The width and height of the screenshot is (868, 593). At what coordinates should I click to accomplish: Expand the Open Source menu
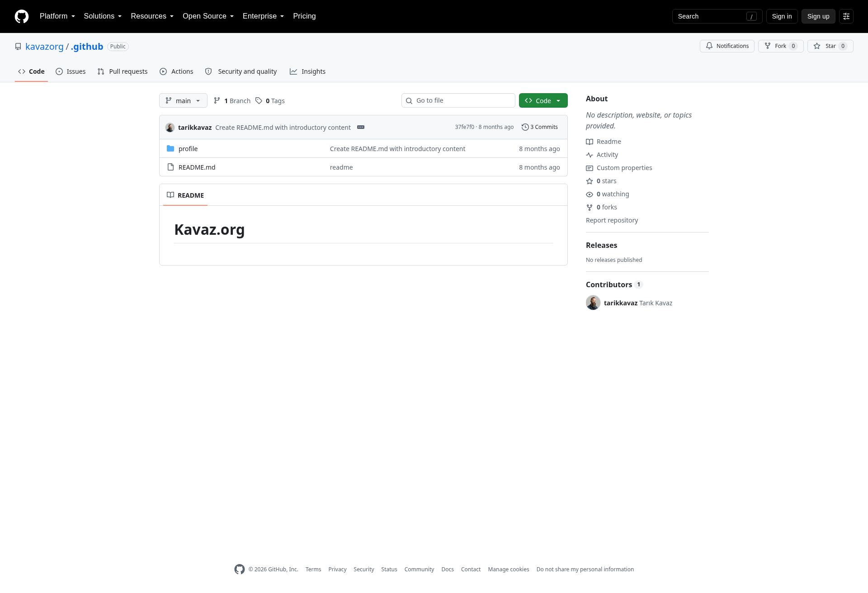pos(208,16)
